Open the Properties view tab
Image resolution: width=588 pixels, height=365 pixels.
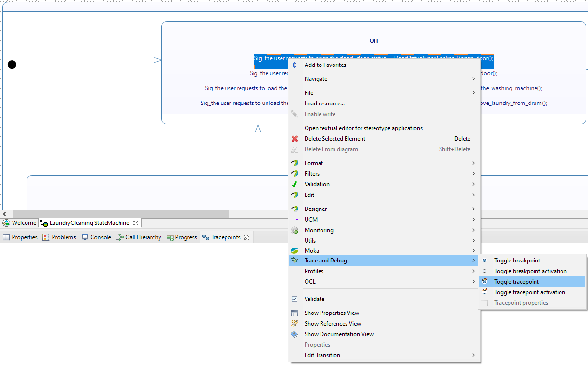click(20, 237)
